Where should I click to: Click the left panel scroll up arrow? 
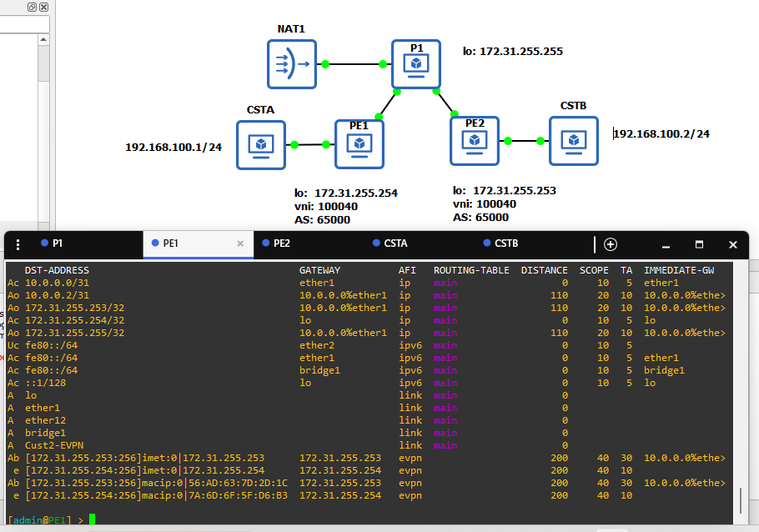pyautogui.click(x=43, y=39)
